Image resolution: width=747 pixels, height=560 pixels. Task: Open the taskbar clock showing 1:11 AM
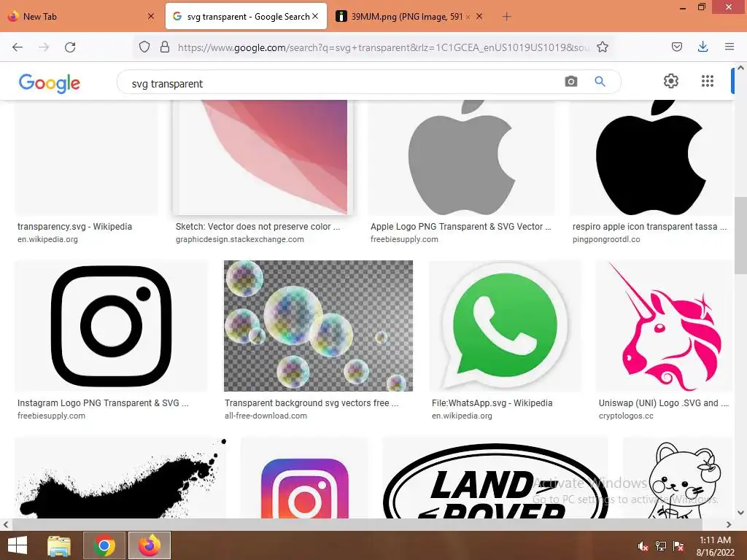tap(715, 545)
